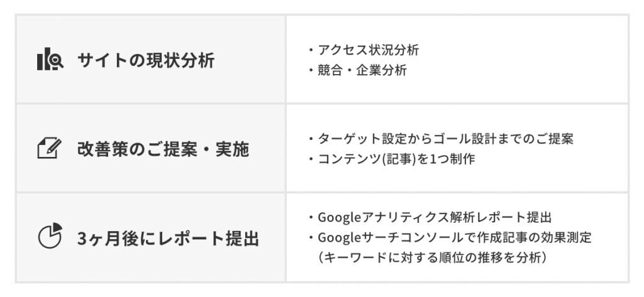Click the bullet before Googleサーチコンソール
Image resolution: width=644 pixels, height=297 pixels.
pyautogui.click(x=311, y=238)
